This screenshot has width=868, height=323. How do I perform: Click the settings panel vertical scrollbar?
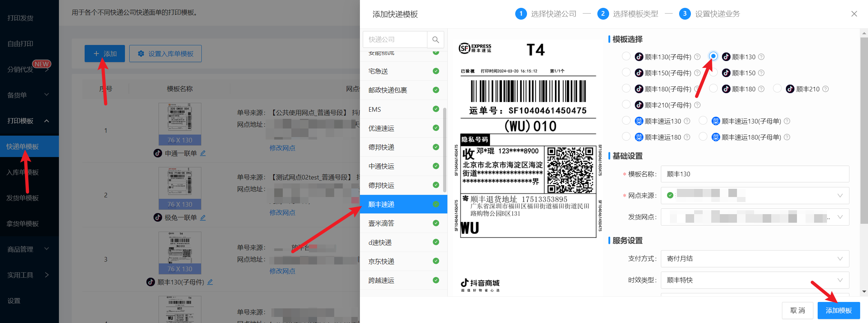864,130
